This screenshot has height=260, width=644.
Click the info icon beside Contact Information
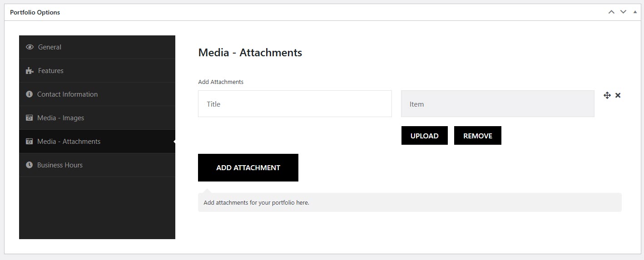(x=30, y=94)
